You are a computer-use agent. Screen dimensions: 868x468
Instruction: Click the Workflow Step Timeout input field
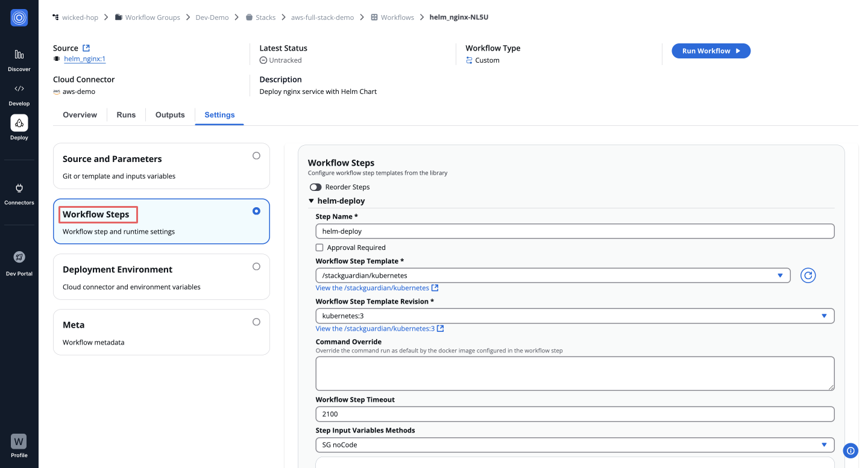tap(574, 414)
